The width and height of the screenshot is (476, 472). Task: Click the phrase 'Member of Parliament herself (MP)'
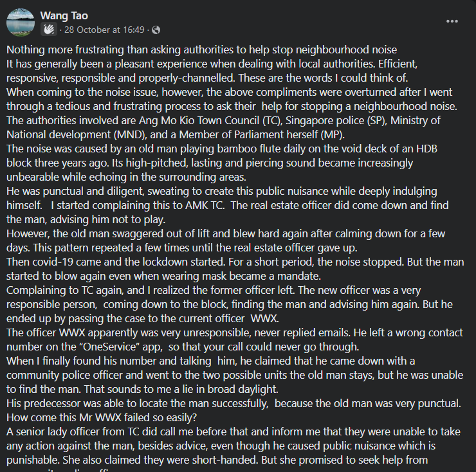[x=261, y=135]
